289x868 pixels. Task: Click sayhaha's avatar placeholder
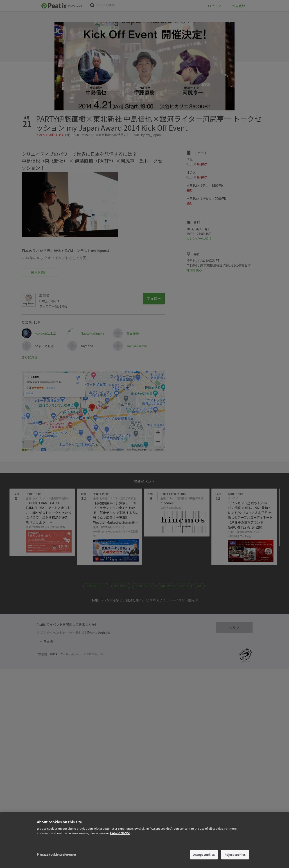click(x=72, y=346)
